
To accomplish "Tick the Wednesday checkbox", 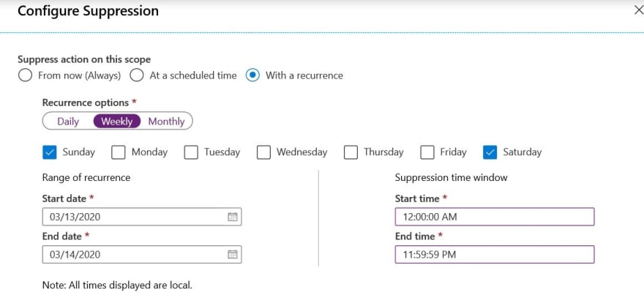I will coord(263,152).
